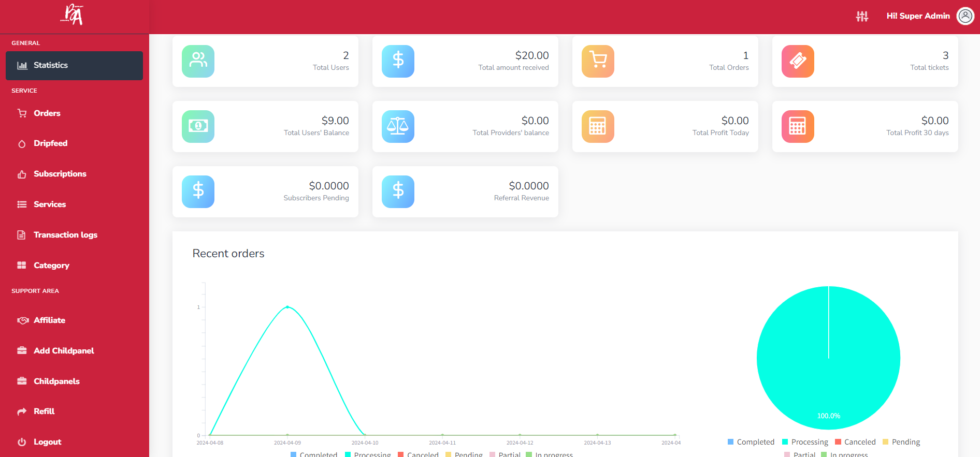Click the Total Providers' balance scale icon

398,126
